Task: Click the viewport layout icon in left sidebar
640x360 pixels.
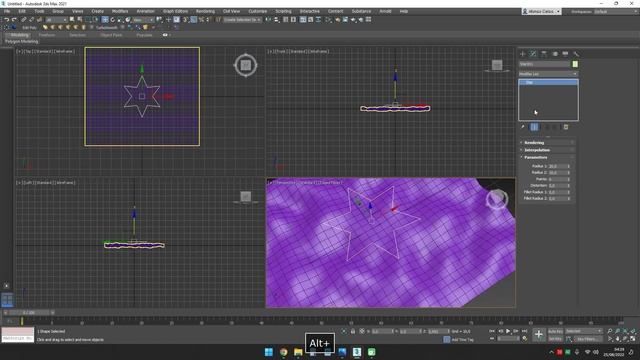Action: 7,300
